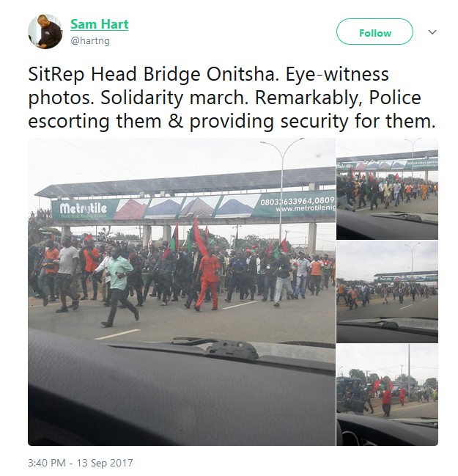This screenshot has height=476, width=458.
Task: View the middle-right photo thumbnail
Action: pyautogui.click(x=387, y=291)
